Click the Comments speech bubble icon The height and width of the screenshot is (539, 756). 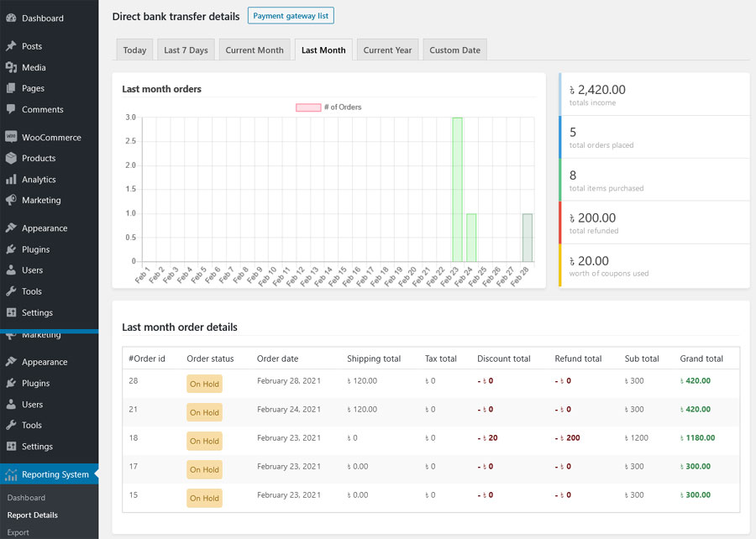click(x=11, y=109)
